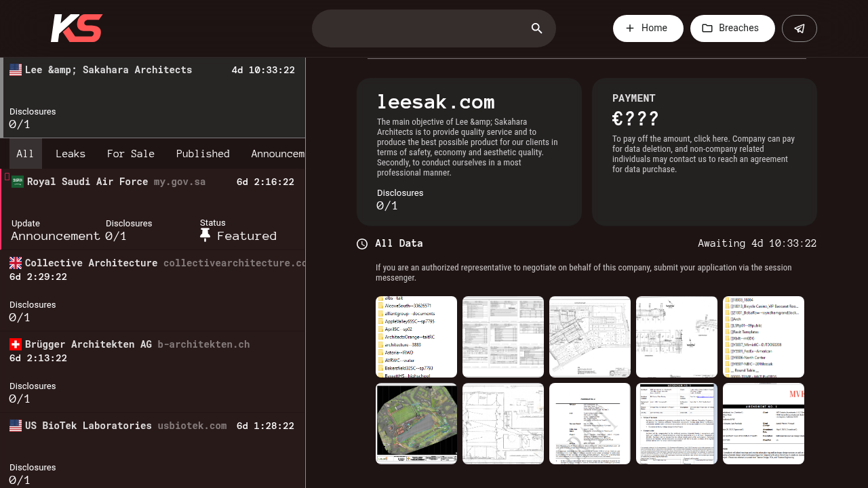Open the Brügger Architekten AG entry
868x488 pixels.
pyautogui.click(x=153, y=373)
